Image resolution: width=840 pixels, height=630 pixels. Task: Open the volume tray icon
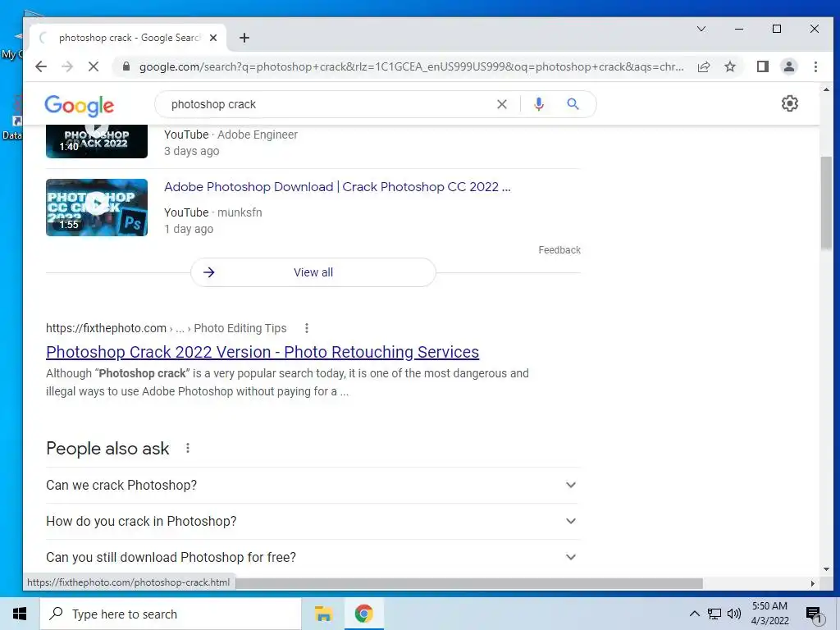tap(734, 614)
